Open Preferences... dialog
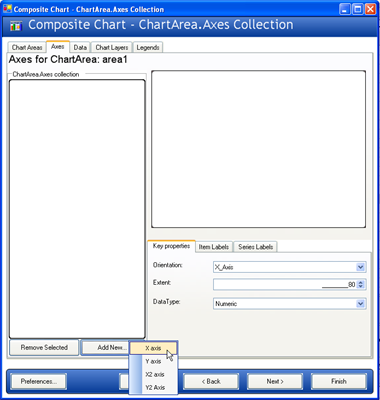 pyautogui.click(x=39, y=381)
